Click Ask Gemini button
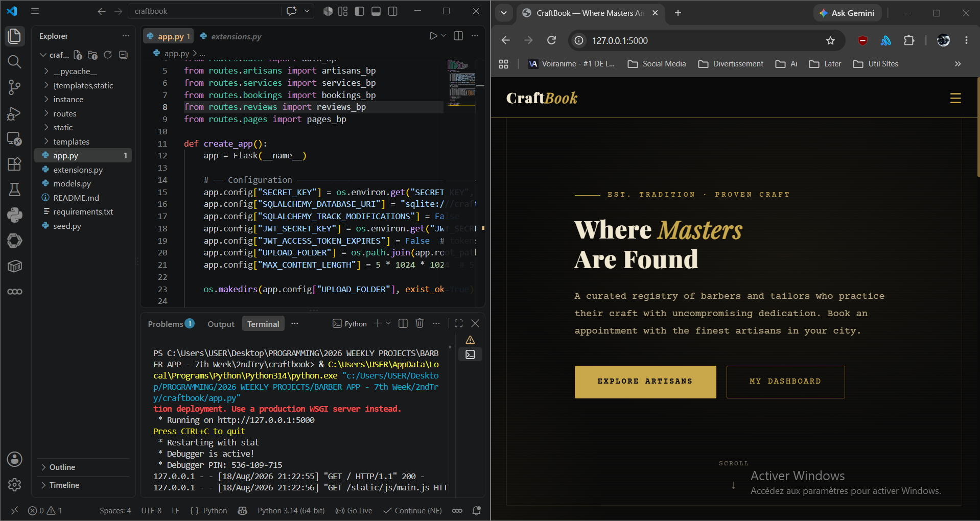Screen dimensions: 980x521 (847, 13)
